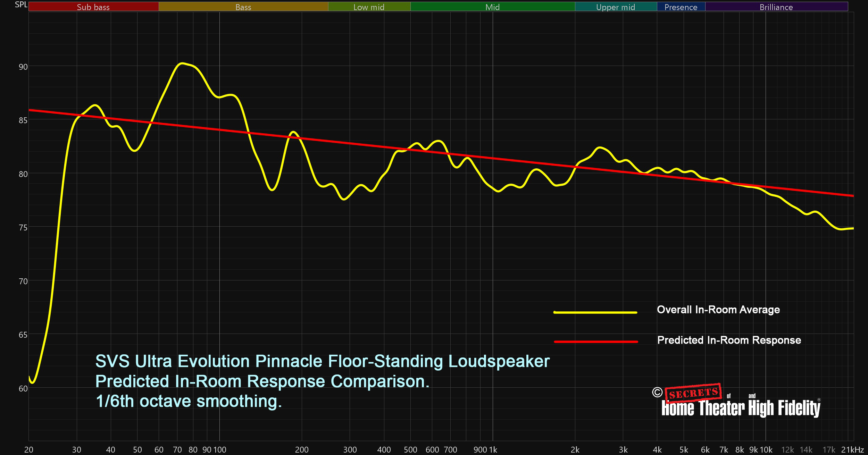This screenshot has height=455, width=868.
Task: Click the 12k frequency axis label
Action: pos(787,450)
